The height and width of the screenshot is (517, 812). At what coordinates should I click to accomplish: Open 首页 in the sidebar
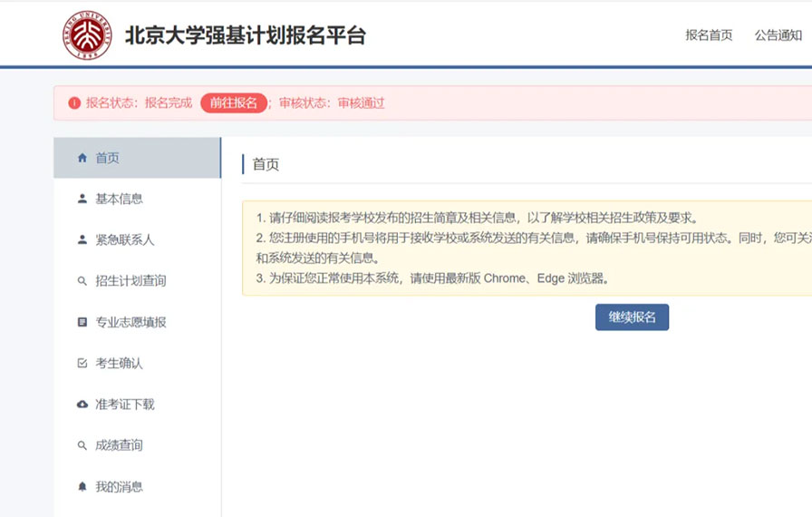click(x=137, y=158)
